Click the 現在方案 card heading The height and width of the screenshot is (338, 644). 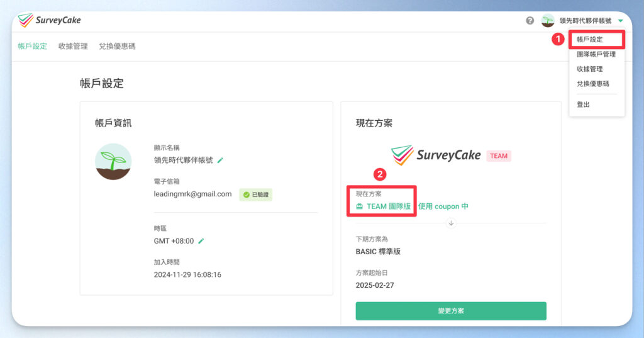tap(374, 123)
